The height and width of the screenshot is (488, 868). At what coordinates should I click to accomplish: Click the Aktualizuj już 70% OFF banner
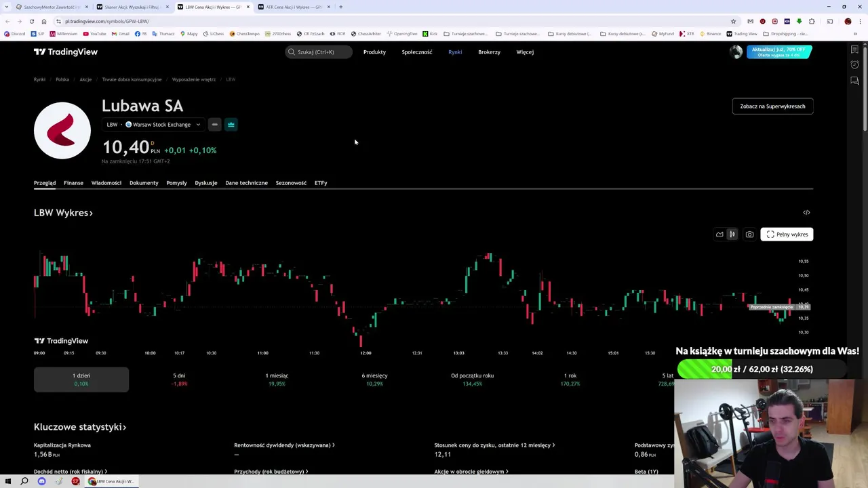pos(779,52)
